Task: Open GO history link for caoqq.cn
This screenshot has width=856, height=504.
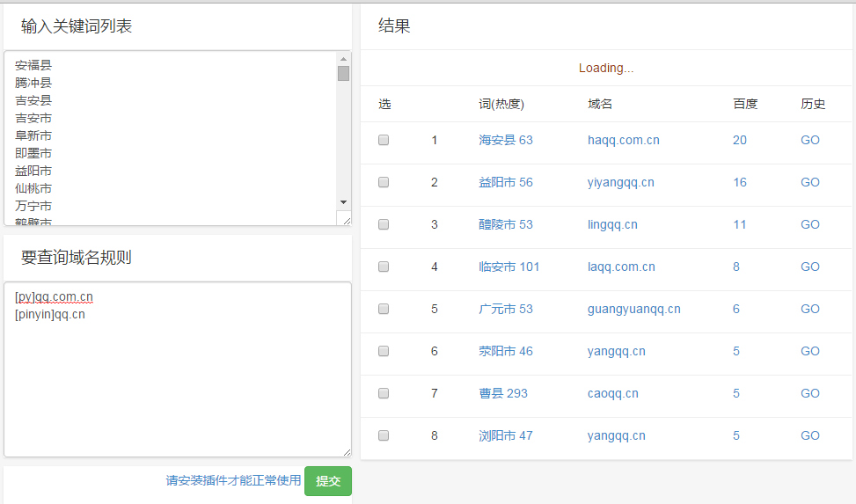Action: (809, 393)
